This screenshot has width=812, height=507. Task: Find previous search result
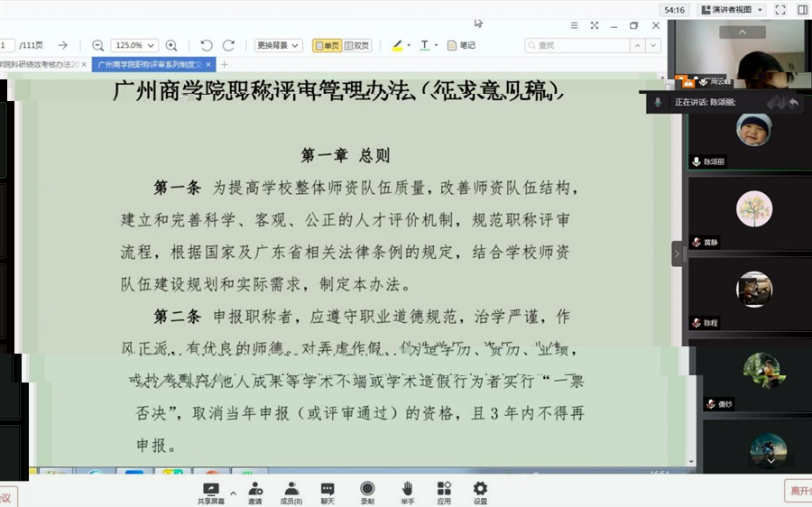tap(638, 46)
